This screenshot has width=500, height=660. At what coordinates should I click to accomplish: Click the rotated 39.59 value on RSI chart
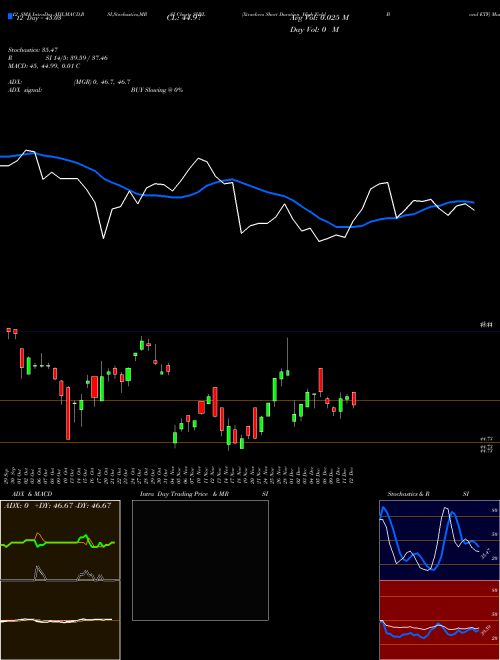(486, 631)
